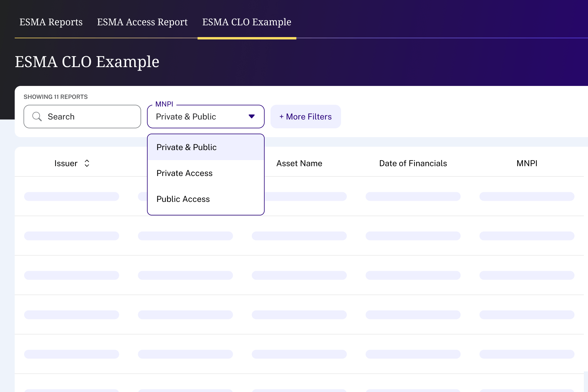This screenshot has height=392, width=588.
Task: Click the Asset Name column header
Action: coord(299,163)
